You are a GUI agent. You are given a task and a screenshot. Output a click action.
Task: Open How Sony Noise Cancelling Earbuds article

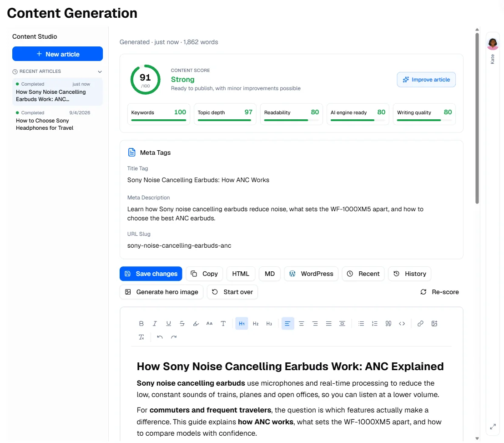(57, 92)
